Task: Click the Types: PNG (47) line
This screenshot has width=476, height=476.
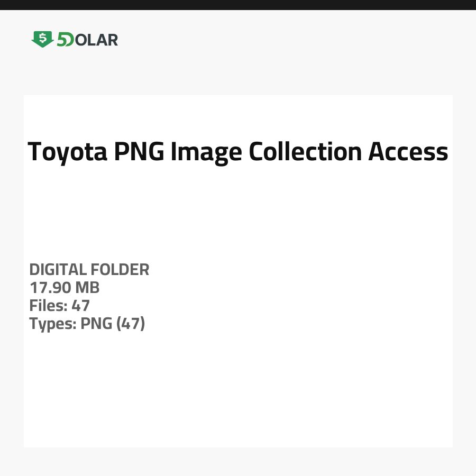Action: [87, 324]
